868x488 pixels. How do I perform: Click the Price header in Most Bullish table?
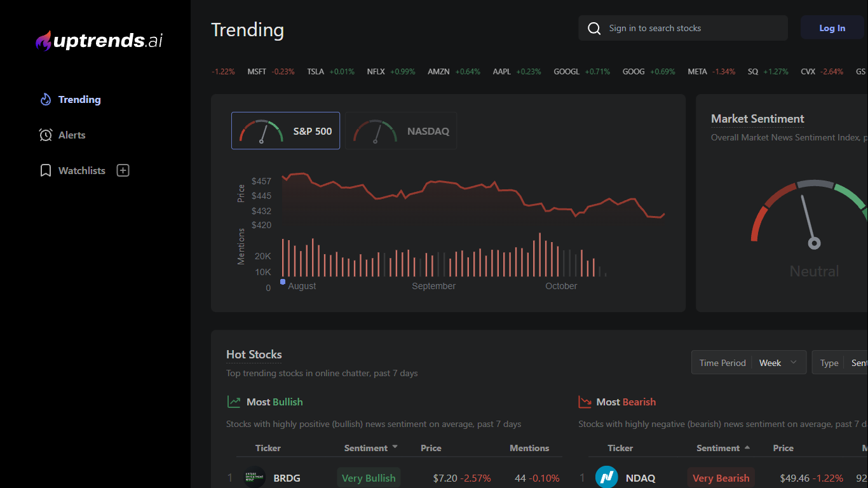tap(431, 448)
